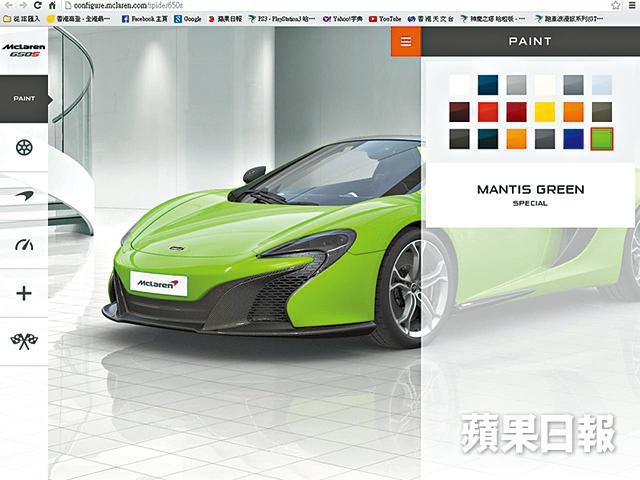Open the McLaren swoosh exterior section
This screenshot has height=480, width=640.
click(x=24, y=195)
